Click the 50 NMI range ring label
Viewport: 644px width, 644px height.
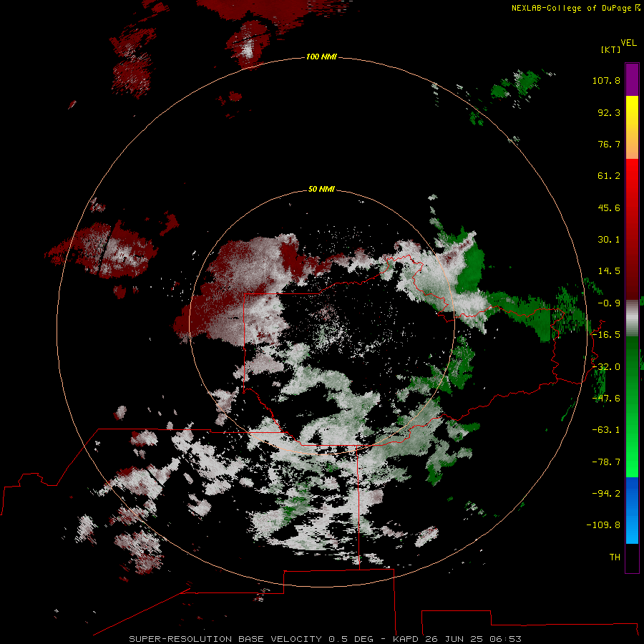pos(321,190)
